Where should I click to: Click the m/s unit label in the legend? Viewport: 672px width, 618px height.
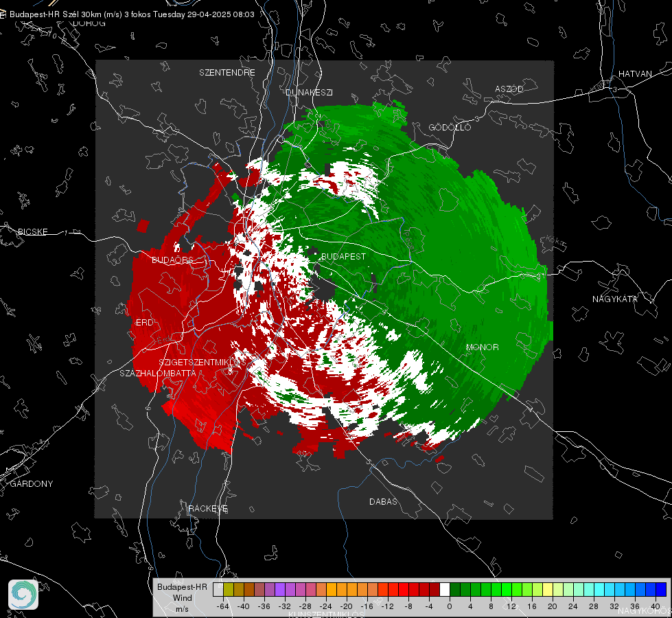click(x=182, y=608)
